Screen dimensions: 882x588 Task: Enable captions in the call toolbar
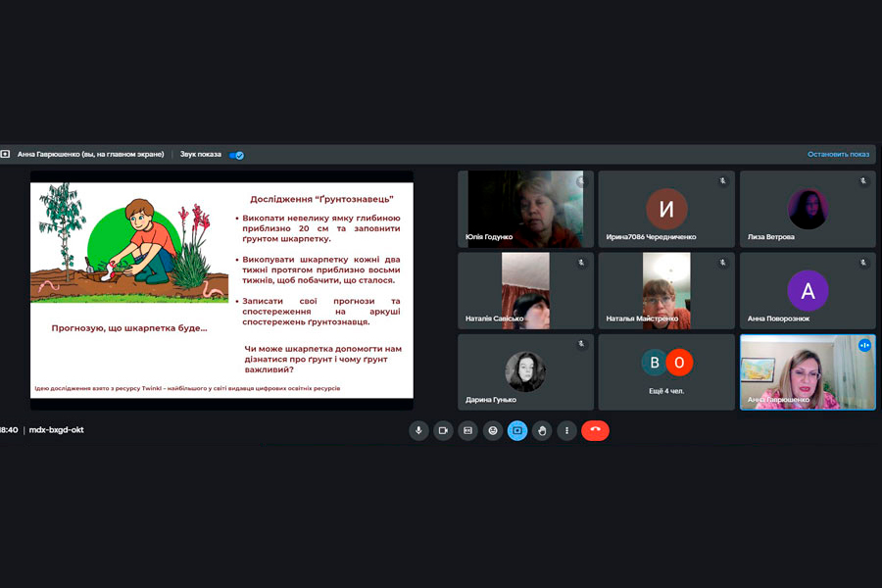[x=468, y=430]
